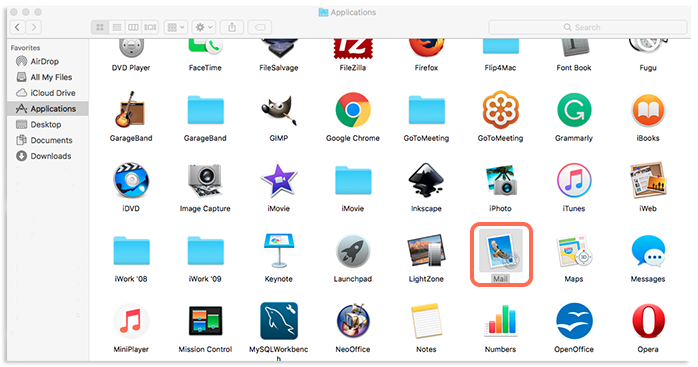Open the iMovie folder
698x367 pixels.
click(353, 180)
